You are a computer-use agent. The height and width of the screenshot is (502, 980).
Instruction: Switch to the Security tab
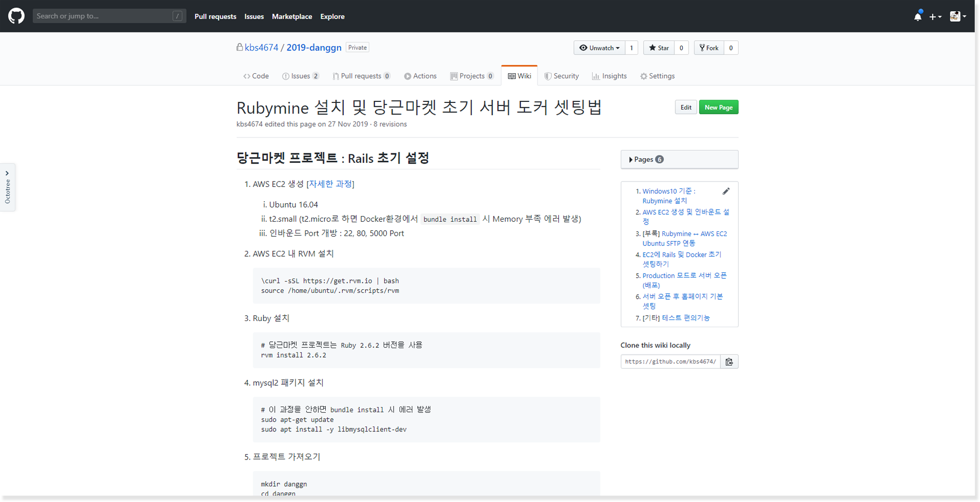[x=562, y=76]
